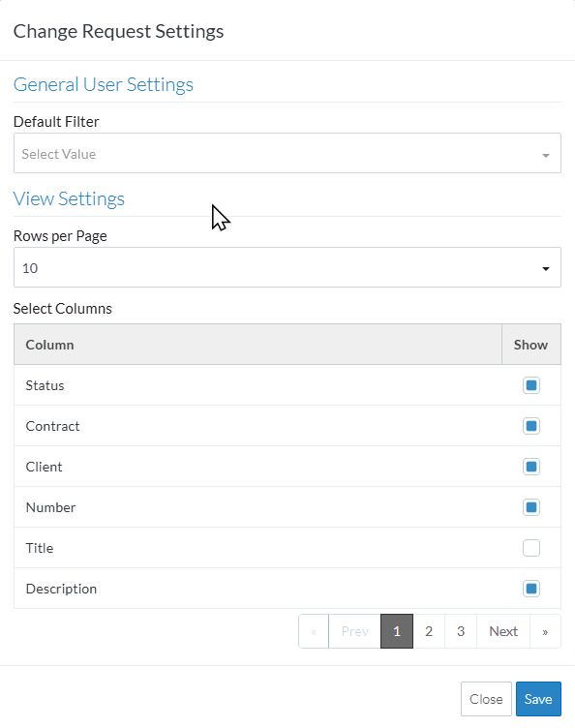Hide the Description column via checkbox

click(531, 589)
